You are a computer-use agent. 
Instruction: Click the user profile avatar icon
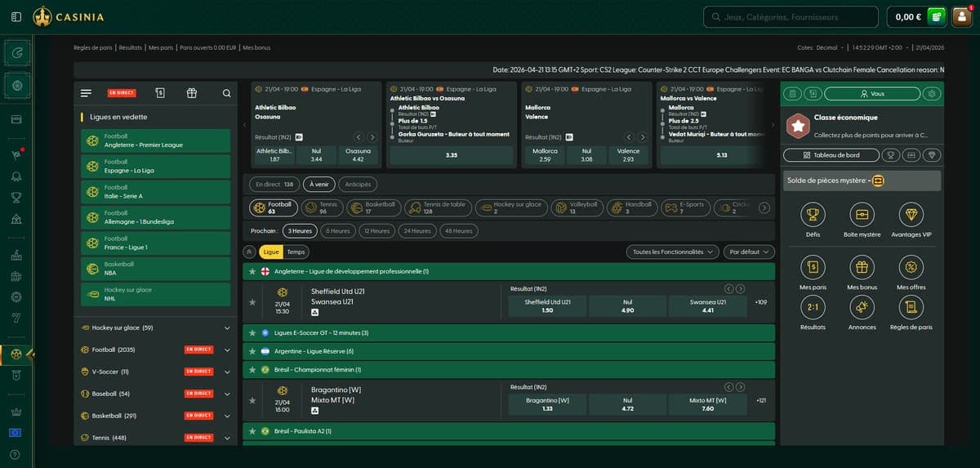click(962, 17)
